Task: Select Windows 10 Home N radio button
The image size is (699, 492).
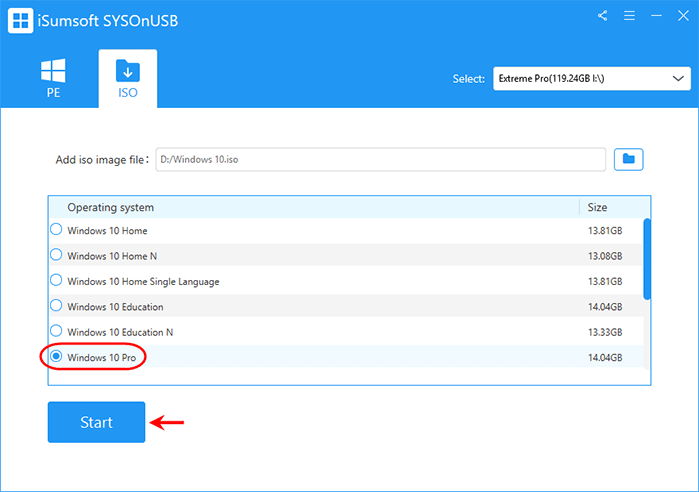Action: (x=56, y=255)
